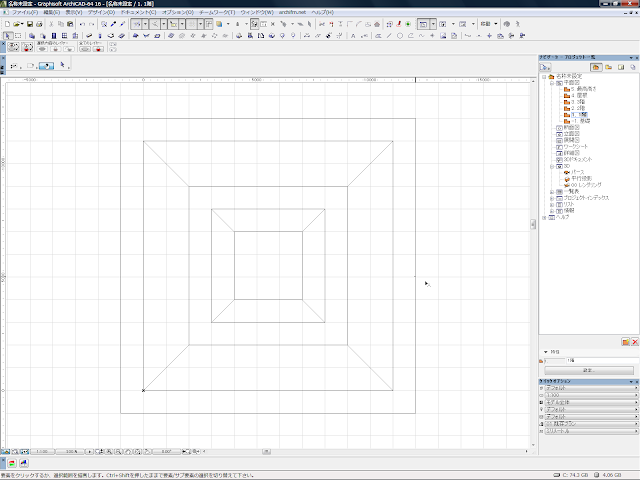Expand the Help tree node
Image resolution: width=640 pixels, height=480 pixels.
(x=544, y=217)
